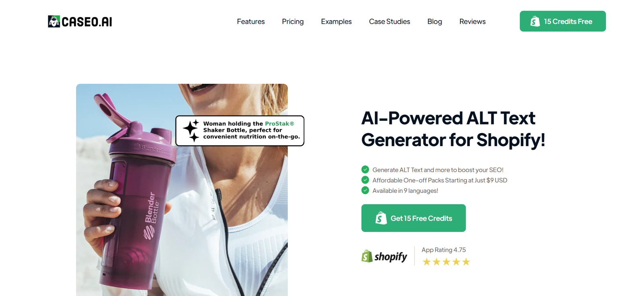The image size is (644, 296).
Task: Click the Get 15 Free Credits button
Action: pyautogui.click(x=413, y=218)
